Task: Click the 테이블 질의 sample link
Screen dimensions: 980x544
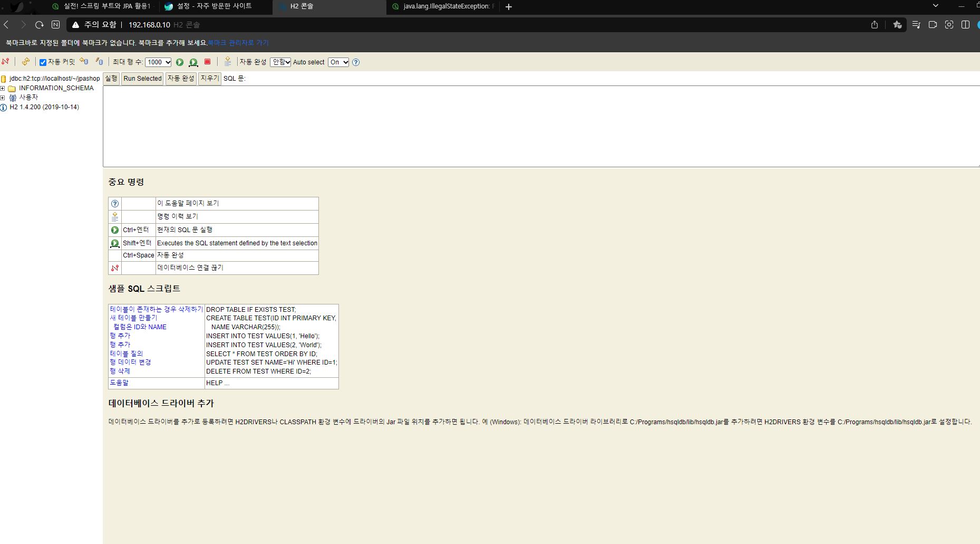Action: coord(127,354)
